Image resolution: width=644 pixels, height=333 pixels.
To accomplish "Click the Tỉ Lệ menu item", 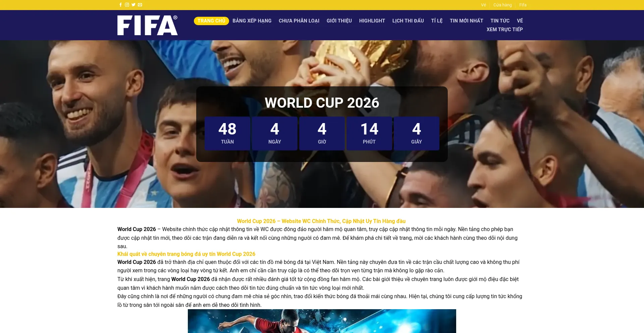I will 437,21.
